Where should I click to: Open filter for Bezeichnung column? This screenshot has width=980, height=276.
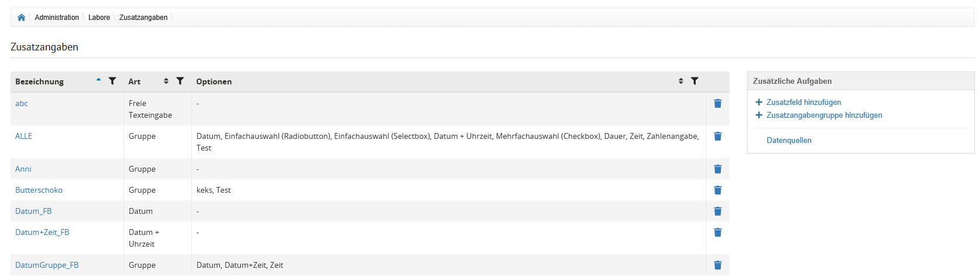pyautogui.click(x=112, y=81)
